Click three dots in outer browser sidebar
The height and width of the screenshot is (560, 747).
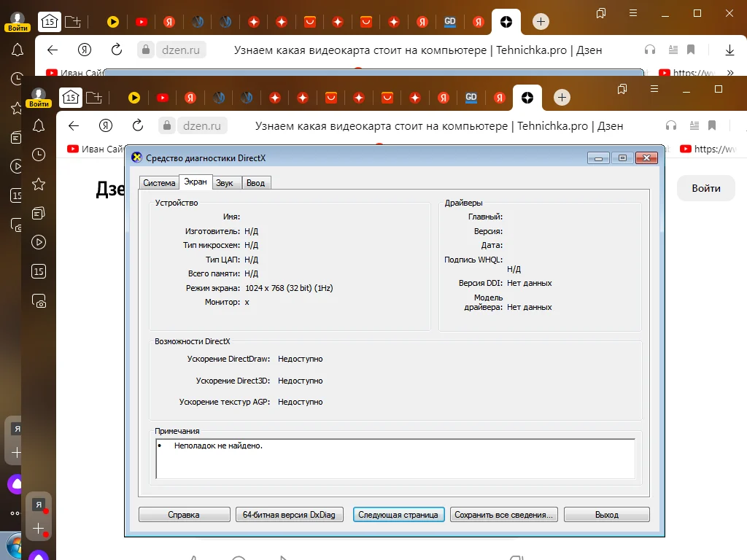pyautogui.click(x=15, y=513)
